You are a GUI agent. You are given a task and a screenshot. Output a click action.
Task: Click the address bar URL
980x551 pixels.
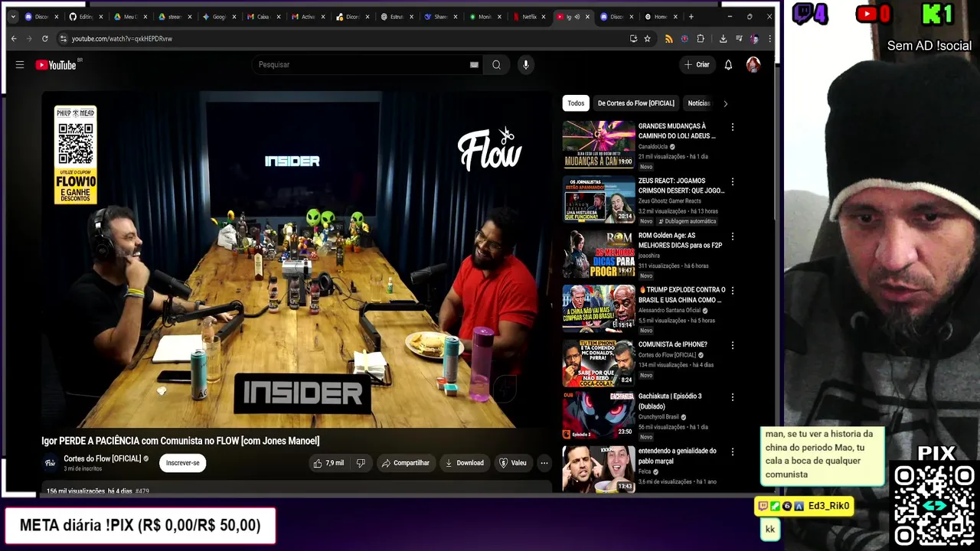click(122, 38)
